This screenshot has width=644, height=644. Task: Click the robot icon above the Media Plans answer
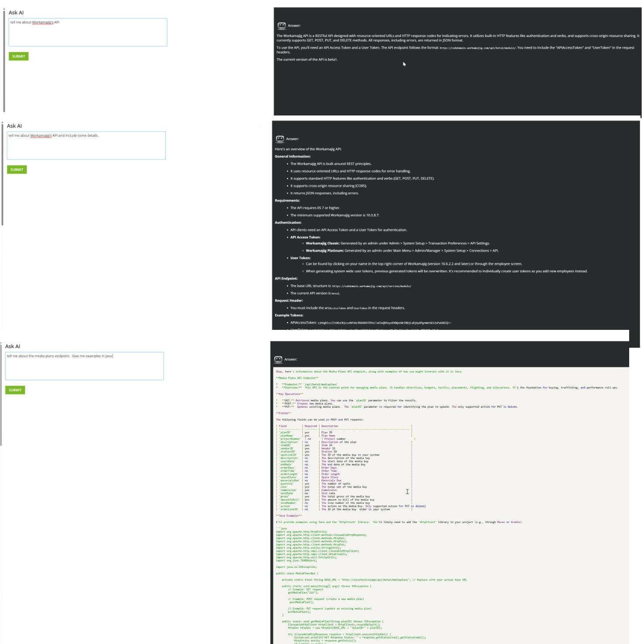point(278,359)
